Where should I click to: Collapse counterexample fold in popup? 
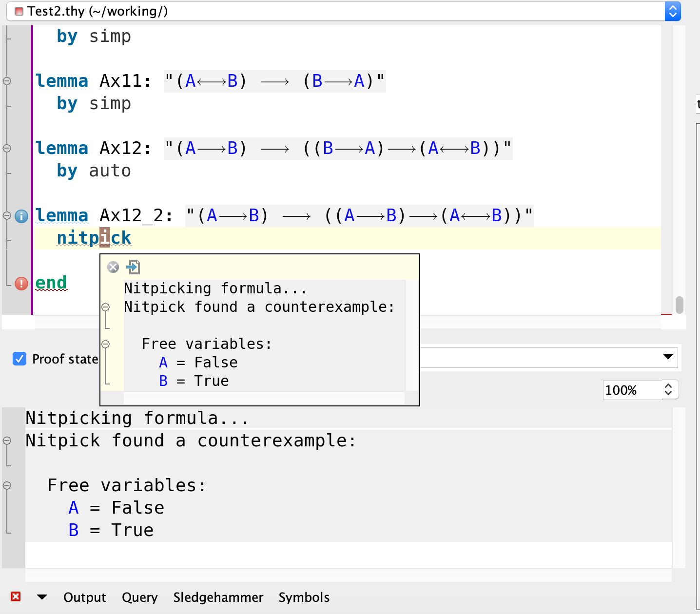click(106, 307)
